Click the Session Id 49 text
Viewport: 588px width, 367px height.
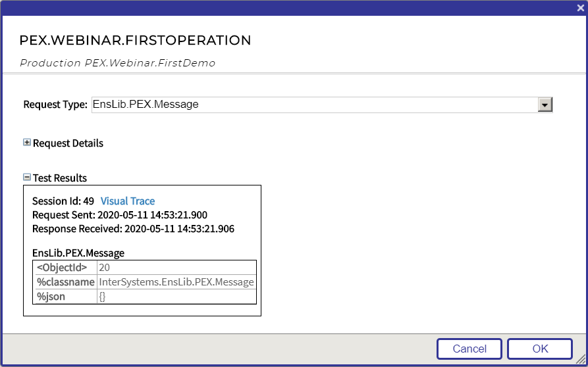63,201
